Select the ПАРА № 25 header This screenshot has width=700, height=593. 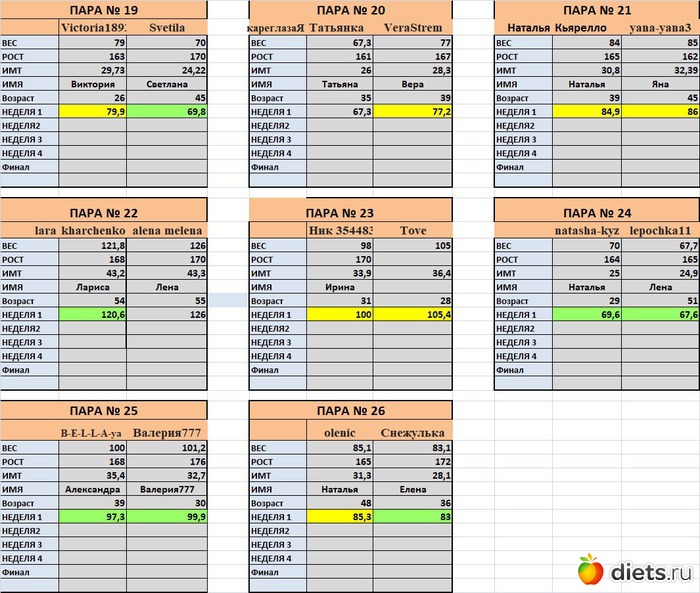[104, 410]
